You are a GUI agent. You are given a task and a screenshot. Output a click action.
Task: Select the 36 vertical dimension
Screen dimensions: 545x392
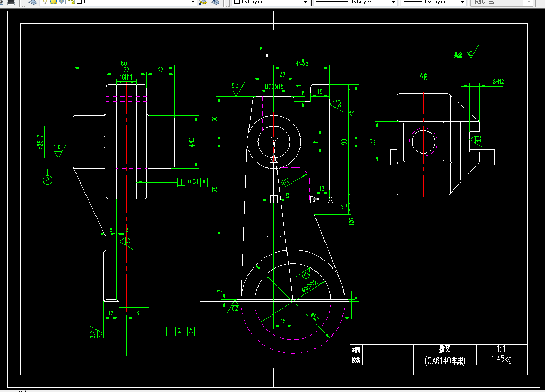(214, 119)
